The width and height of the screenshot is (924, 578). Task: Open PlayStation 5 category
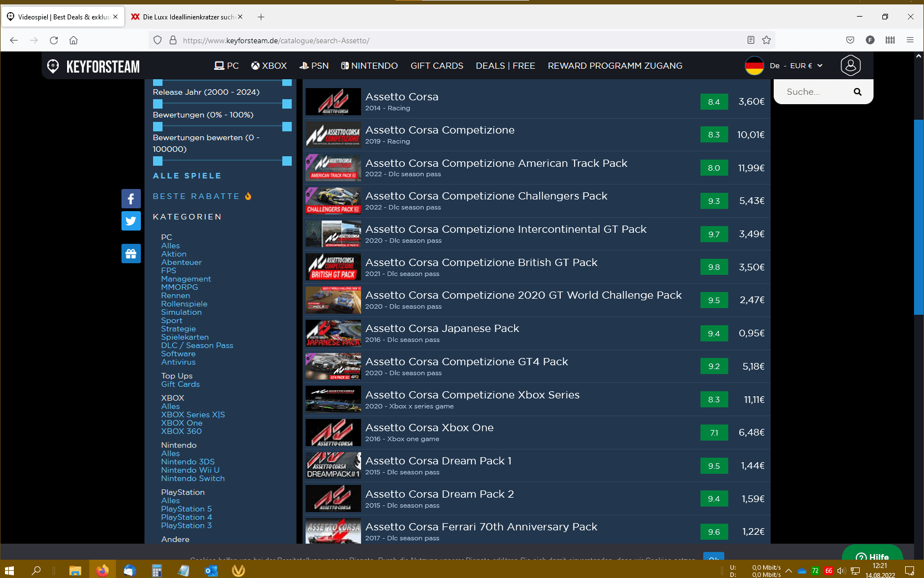point(186,509)
